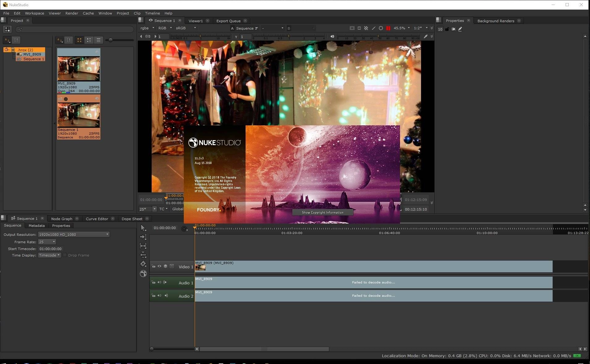590x364 pixels.
Task: Click the viewer diagonal stripes overlay icon
Action: coord(366,28)
